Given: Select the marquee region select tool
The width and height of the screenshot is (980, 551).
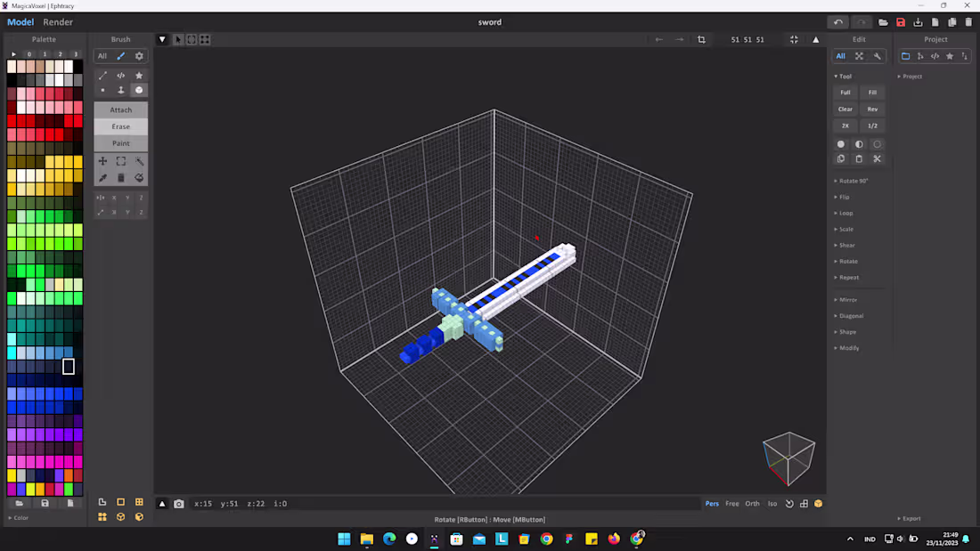Looking at the screenshot, I should pyautogui.click(x=120, y=161).
